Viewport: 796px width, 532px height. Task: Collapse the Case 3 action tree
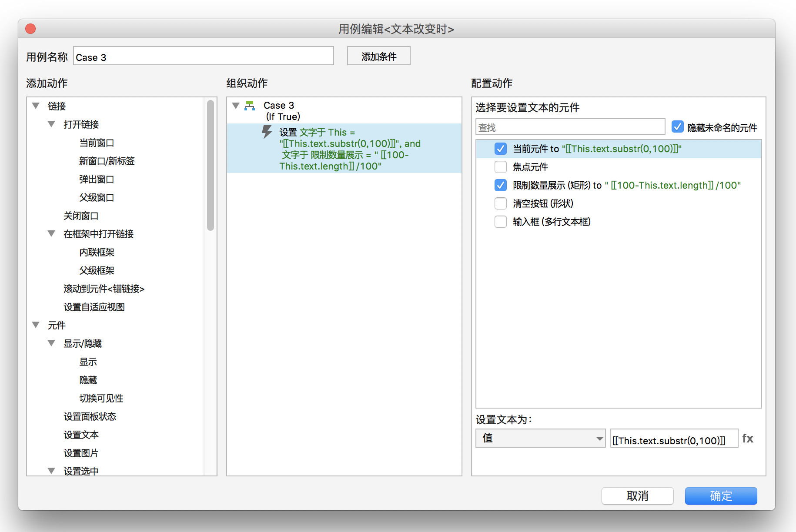(236, 106)
